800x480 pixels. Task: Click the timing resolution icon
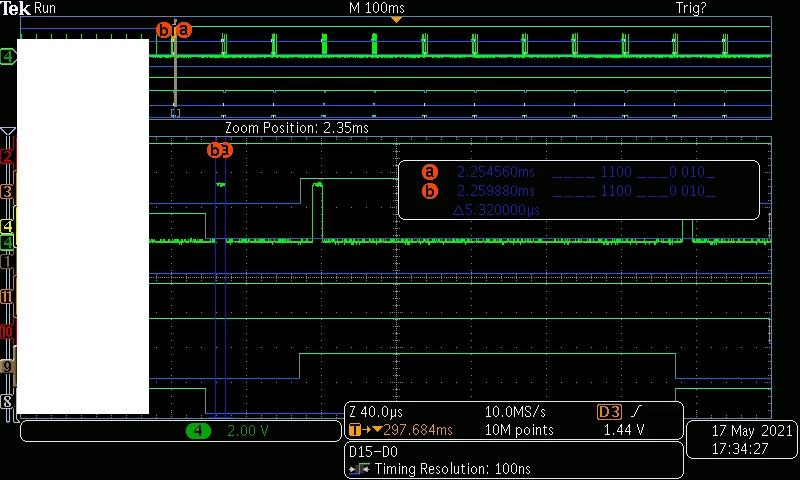[360, 469]
